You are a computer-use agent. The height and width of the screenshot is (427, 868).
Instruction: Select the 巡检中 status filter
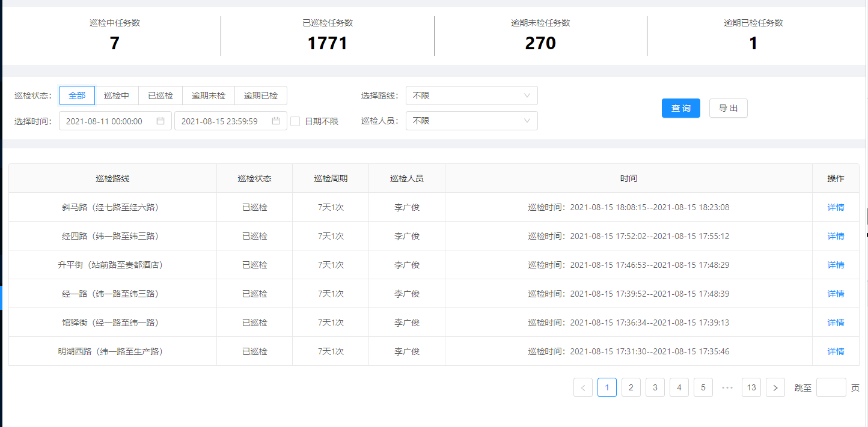[117, 95]
